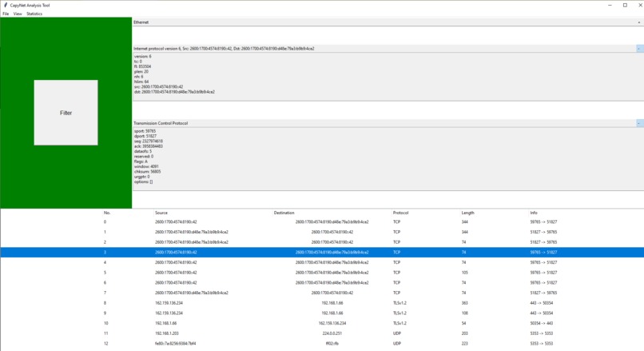Click the "sport: 59765" TCP field

tap(145, 131)
